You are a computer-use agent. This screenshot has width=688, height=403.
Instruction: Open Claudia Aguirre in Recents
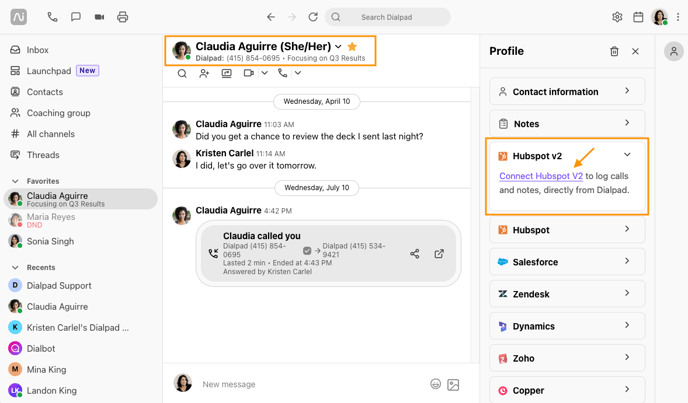81,306
